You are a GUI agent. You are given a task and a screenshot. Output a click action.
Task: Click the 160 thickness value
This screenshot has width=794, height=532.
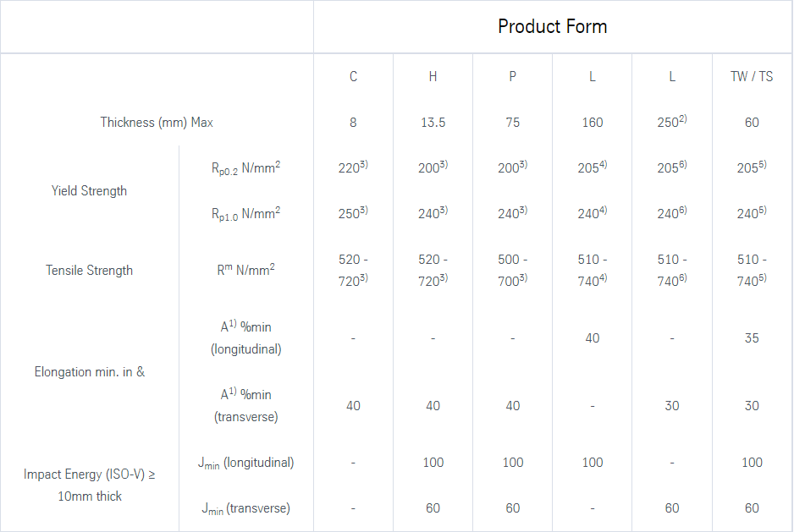(x=592, y=123)
